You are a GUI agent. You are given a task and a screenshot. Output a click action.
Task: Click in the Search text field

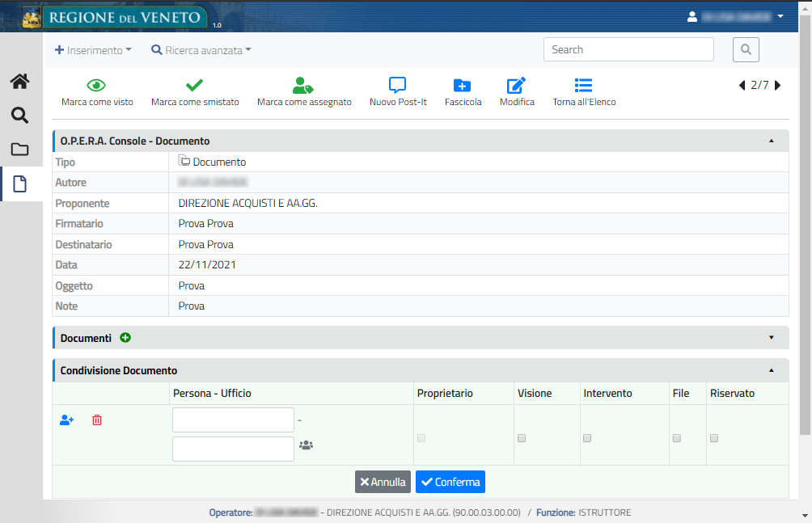pos(628,49)
